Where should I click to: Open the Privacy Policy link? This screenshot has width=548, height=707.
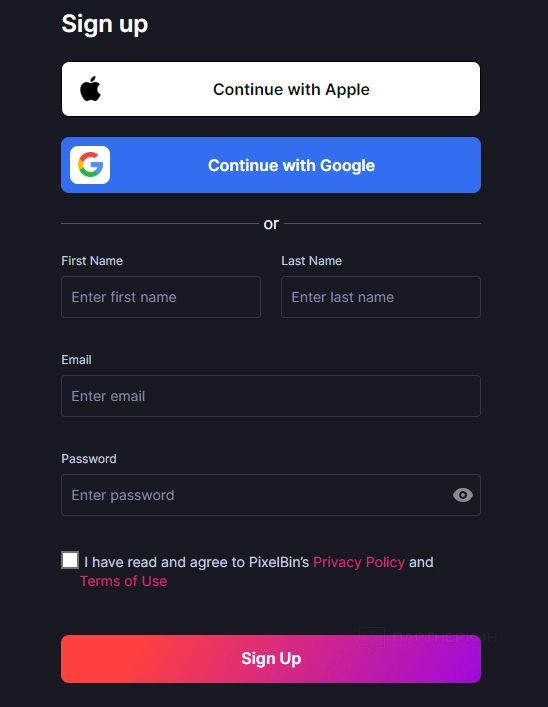[x=359, y=562]
